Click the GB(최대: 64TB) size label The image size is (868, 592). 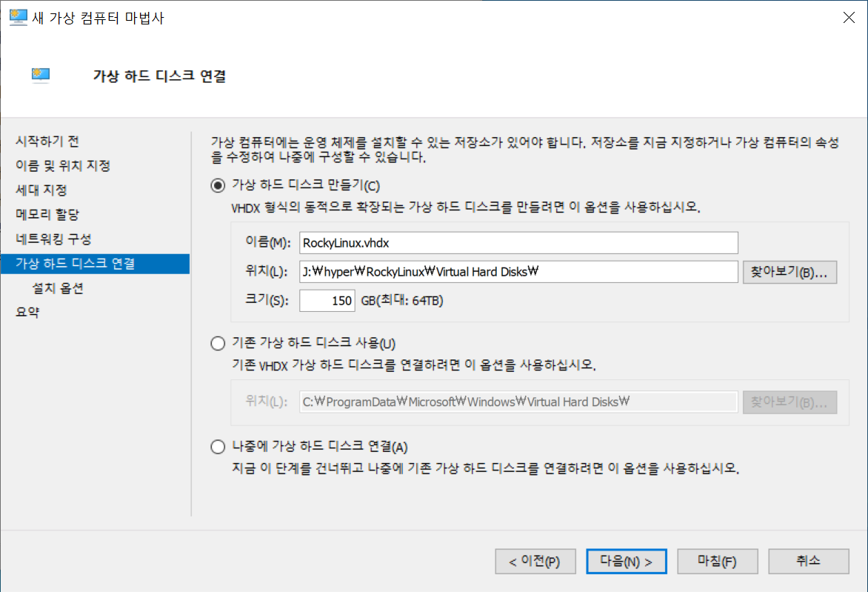[402, 301]
